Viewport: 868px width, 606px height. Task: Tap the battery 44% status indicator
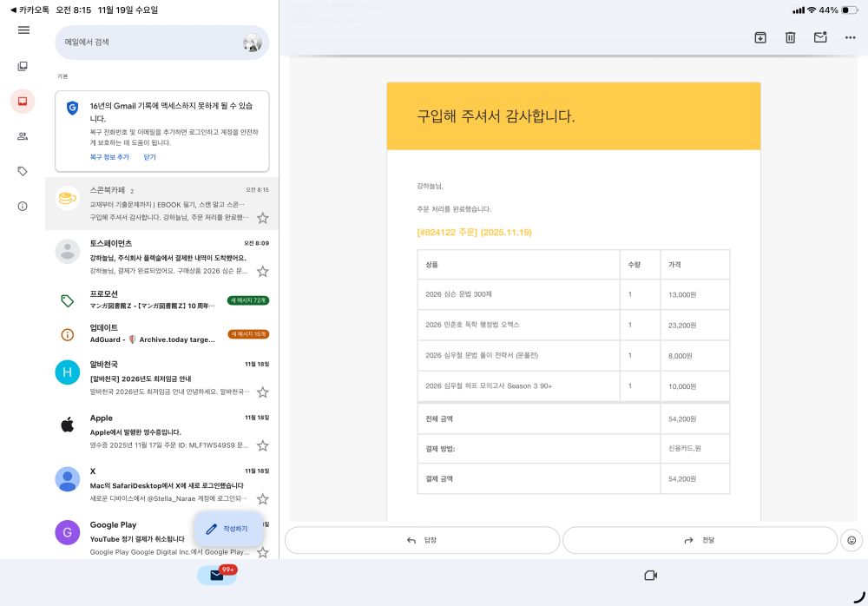pos(838,10)
